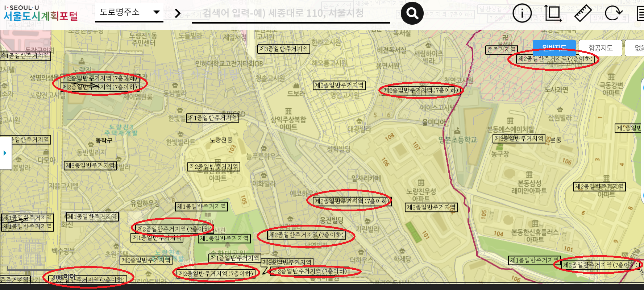
Task: Click the 늘푸른하우스 map label
Action: (x=263, y=156)
